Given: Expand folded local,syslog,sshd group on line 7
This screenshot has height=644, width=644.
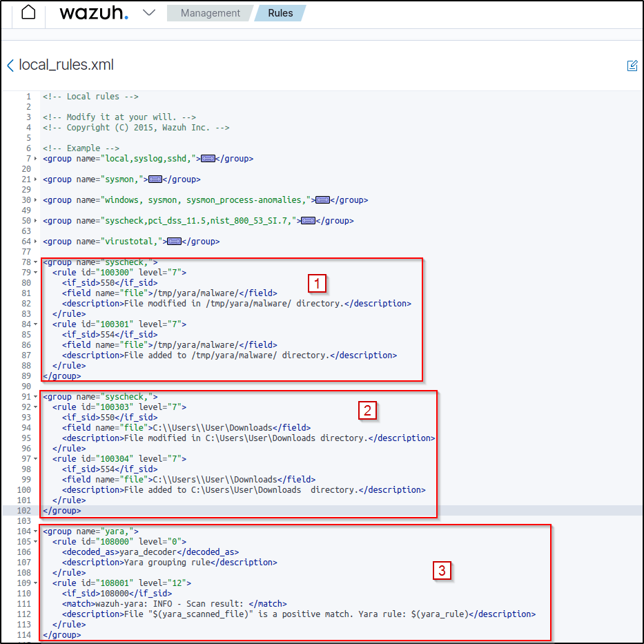Looking at the screenshot, I should tap(35, 159).
